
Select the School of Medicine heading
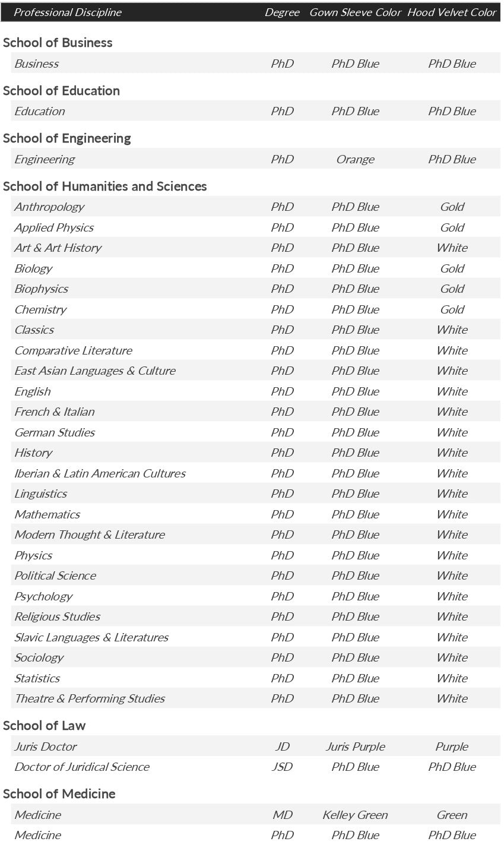[59, 794]
